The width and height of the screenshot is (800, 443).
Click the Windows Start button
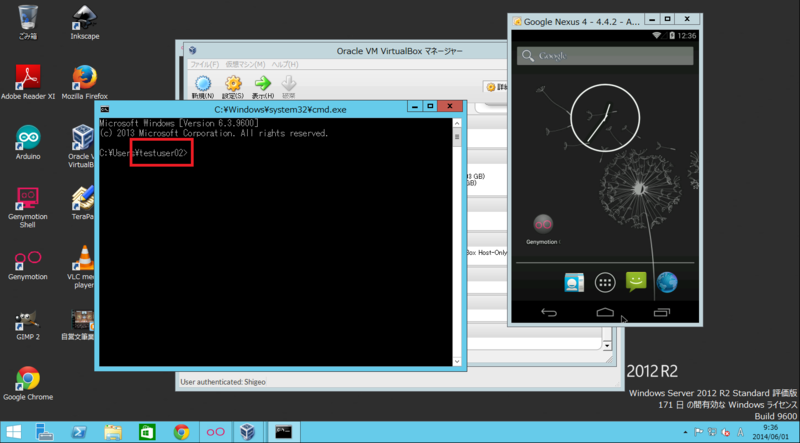14,432
